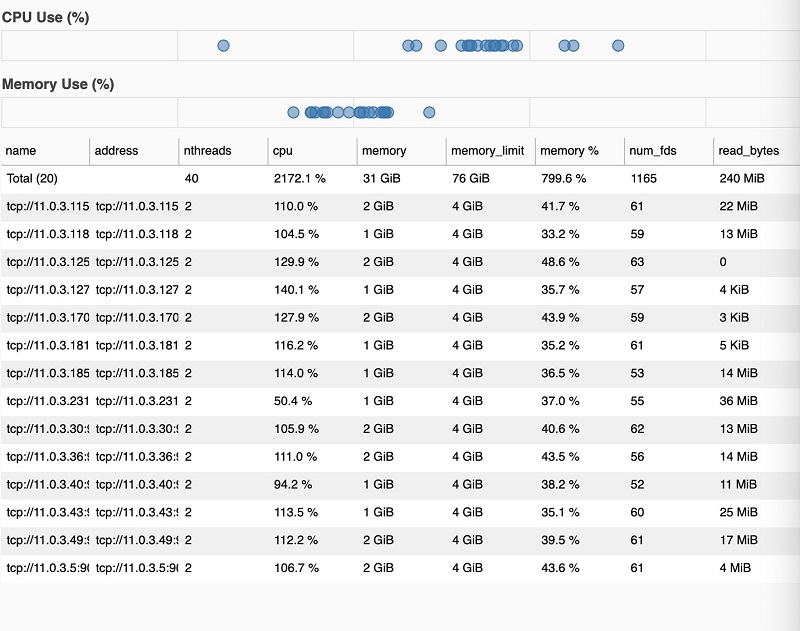Select the highest CPU use data point
The height and width of the screenshot is (631, 800).
pyautogui.click(x=618, y=46)
